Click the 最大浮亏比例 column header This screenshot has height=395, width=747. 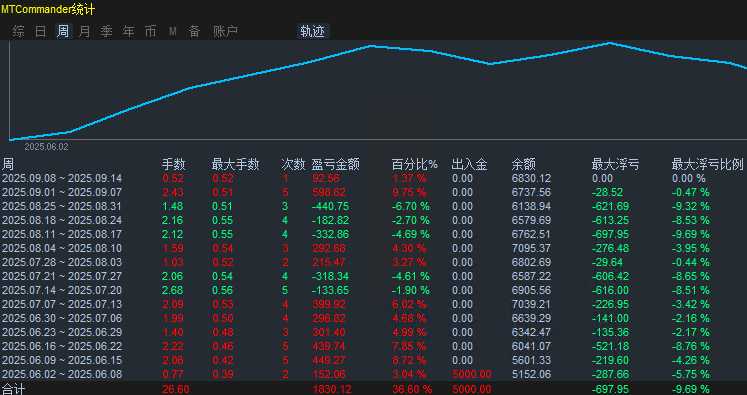click(x=707, y=165)
